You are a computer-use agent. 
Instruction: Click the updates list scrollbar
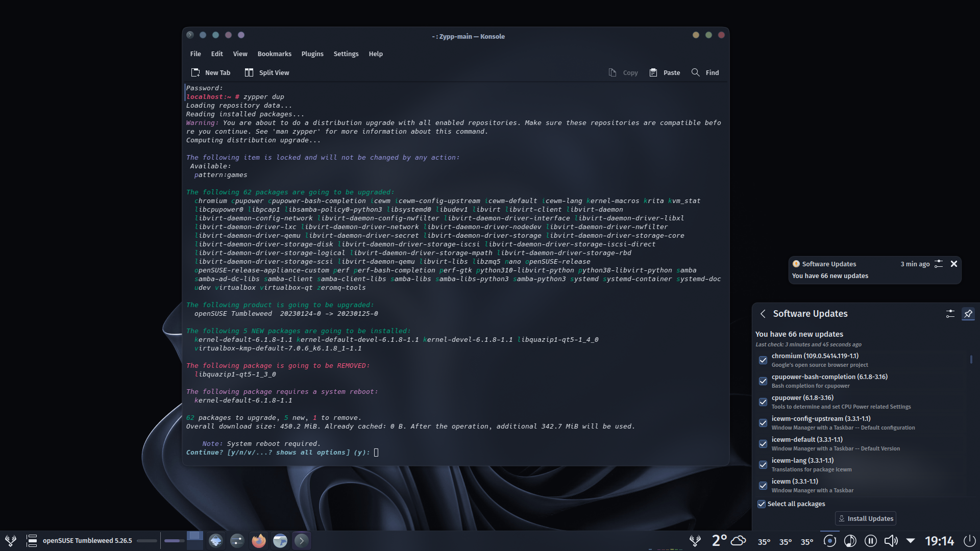971,360
